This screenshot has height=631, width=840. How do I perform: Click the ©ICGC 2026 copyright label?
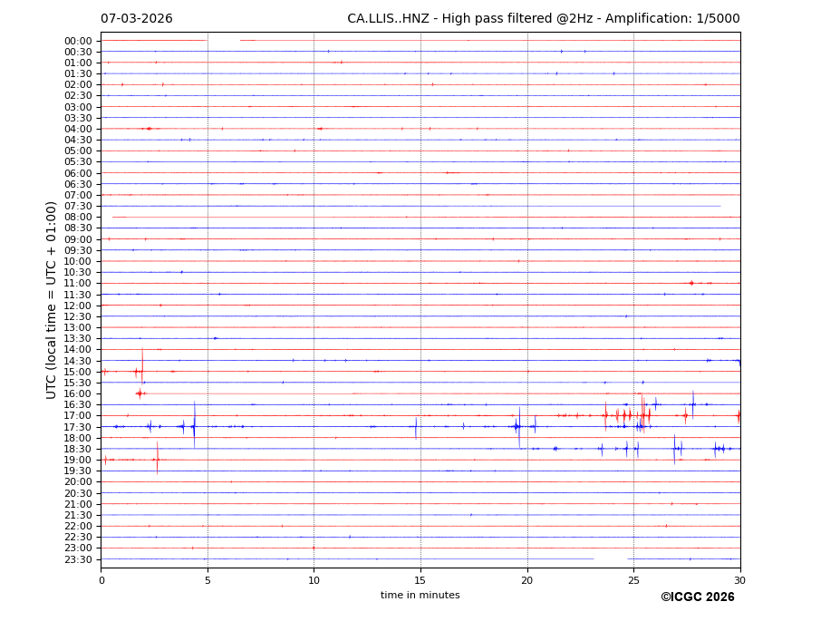point(697,597)
